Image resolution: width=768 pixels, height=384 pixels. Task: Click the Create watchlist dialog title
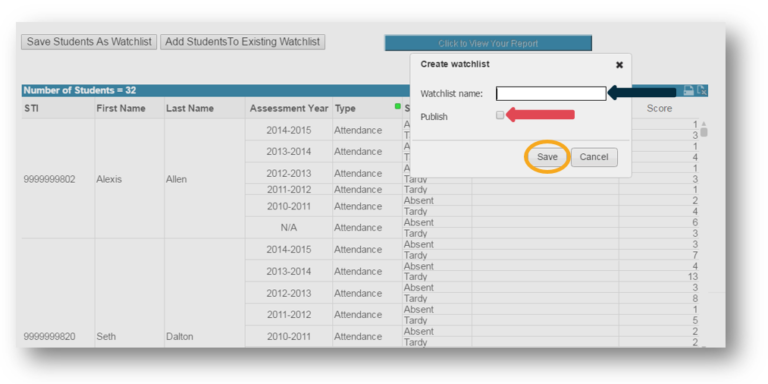point(455,64)
